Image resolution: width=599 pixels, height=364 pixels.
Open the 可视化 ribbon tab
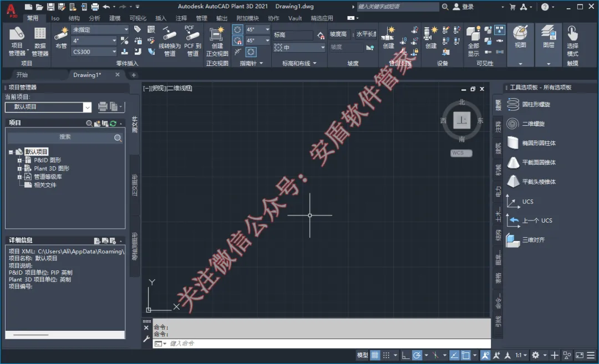pos(138,18)
